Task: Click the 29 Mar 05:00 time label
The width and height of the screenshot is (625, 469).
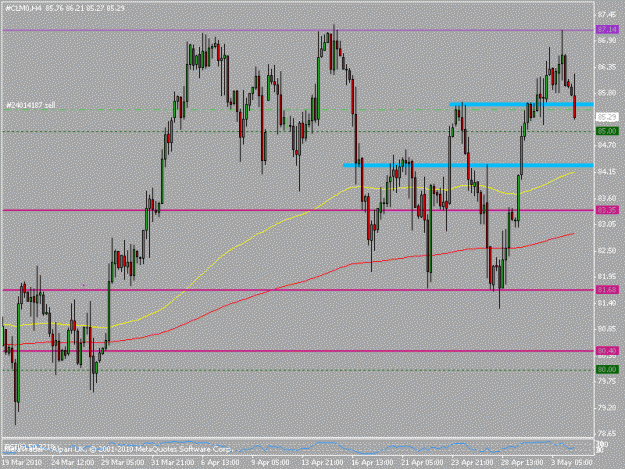Action: [122, 463]
